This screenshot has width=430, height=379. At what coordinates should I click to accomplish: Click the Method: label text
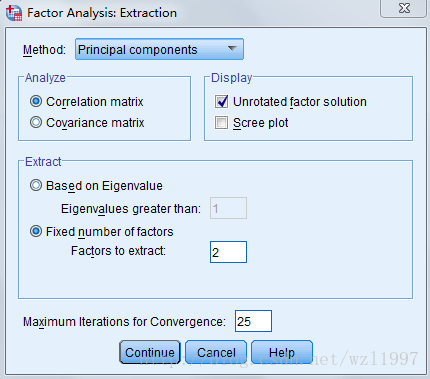pyautogui.click(x=44, y=50)
